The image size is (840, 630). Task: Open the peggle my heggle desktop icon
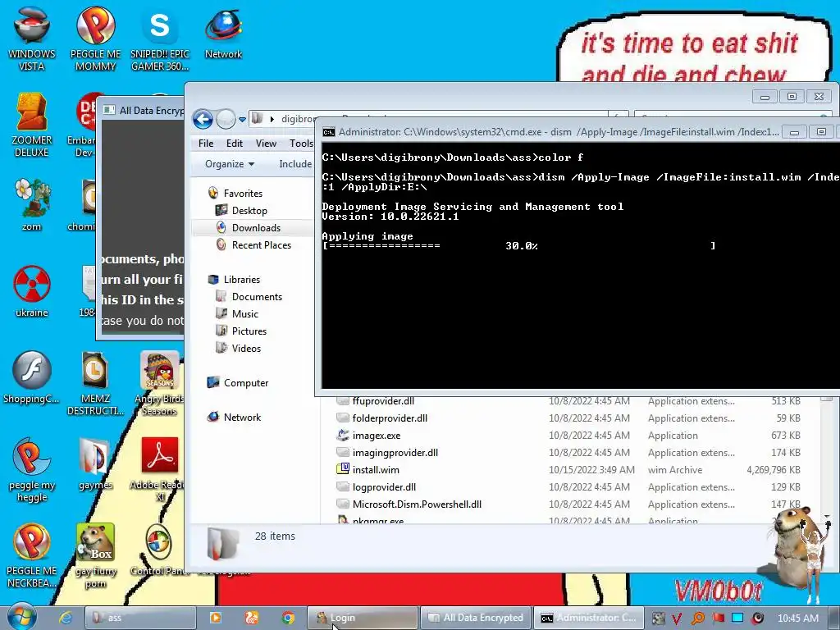pos(32,469)
